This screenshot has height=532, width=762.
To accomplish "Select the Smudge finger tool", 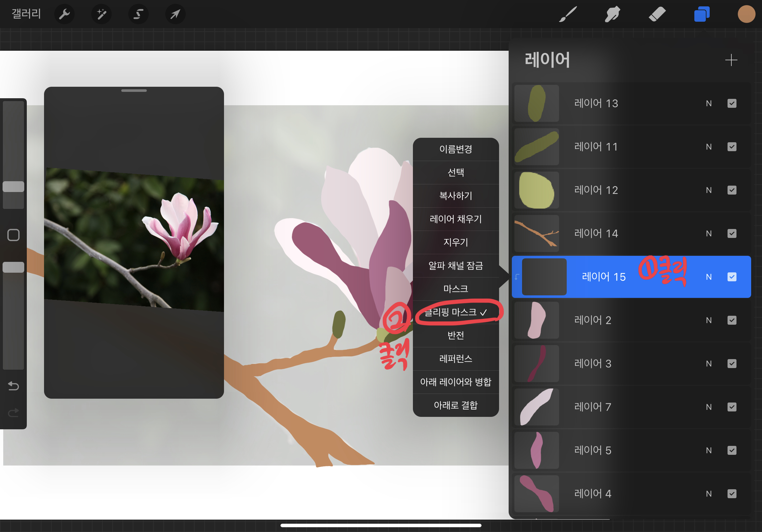I will (x=612, y=14).
